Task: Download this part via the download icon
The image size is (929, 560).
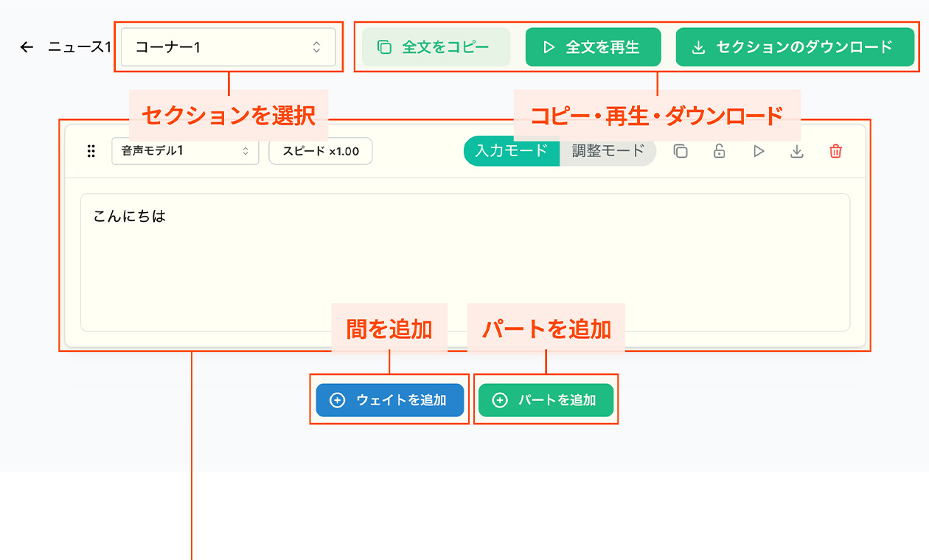Action: click(797, 152)
